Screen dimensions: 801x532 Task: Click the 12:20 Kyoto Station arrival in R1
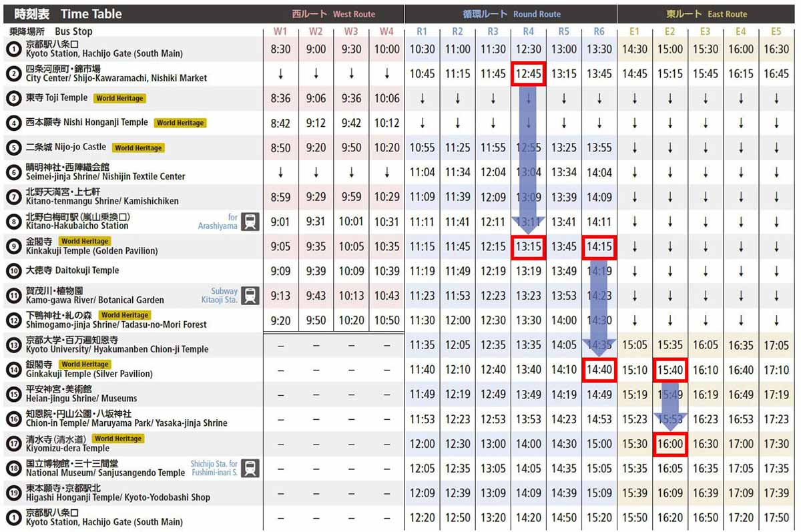pos(422,518)
